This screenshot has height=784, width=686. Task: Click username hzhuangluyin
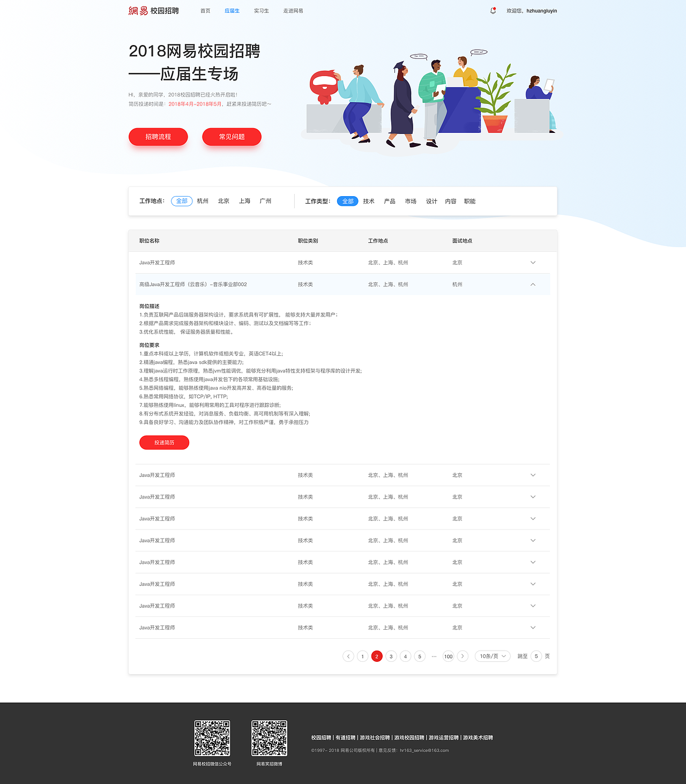click(542, 11)
